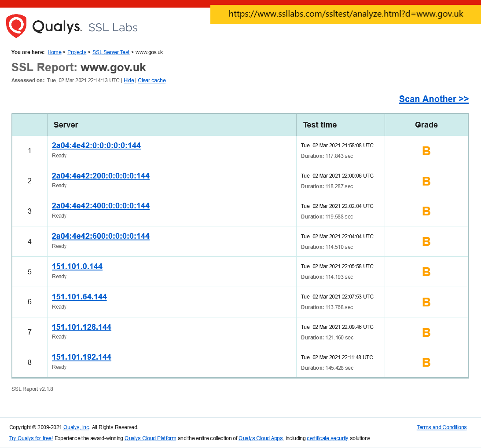Click Scan Another link
Screen dimensions: 481x448
pos(434,99)
